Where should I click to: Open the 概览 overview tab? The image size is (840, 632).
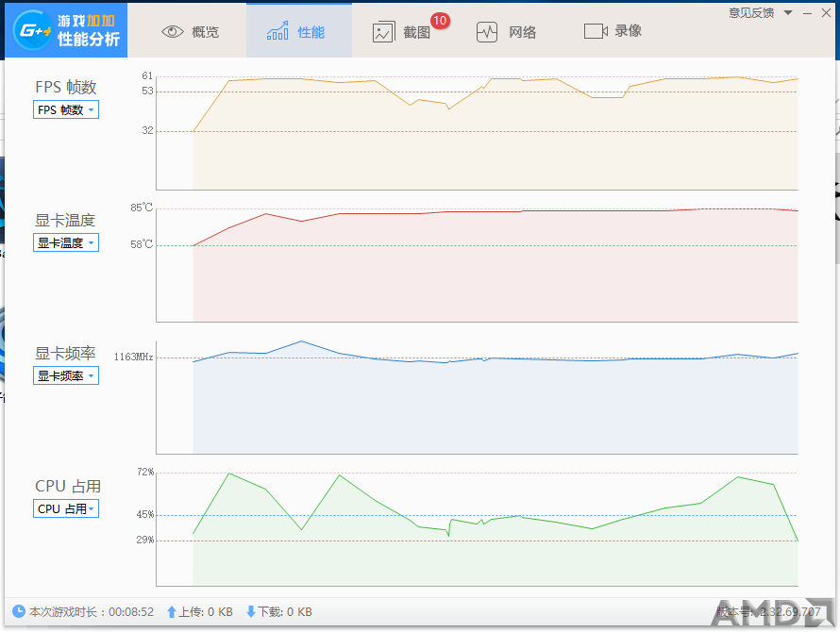[x=190, y=32]
